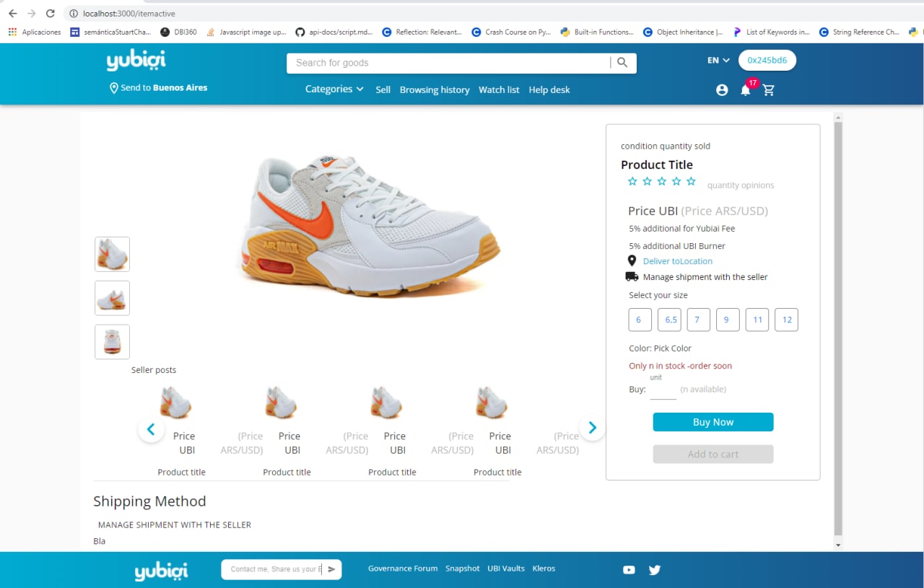Reload the page with refresh icon
Screen dimensions: 924x588
[x=50, y=14]
